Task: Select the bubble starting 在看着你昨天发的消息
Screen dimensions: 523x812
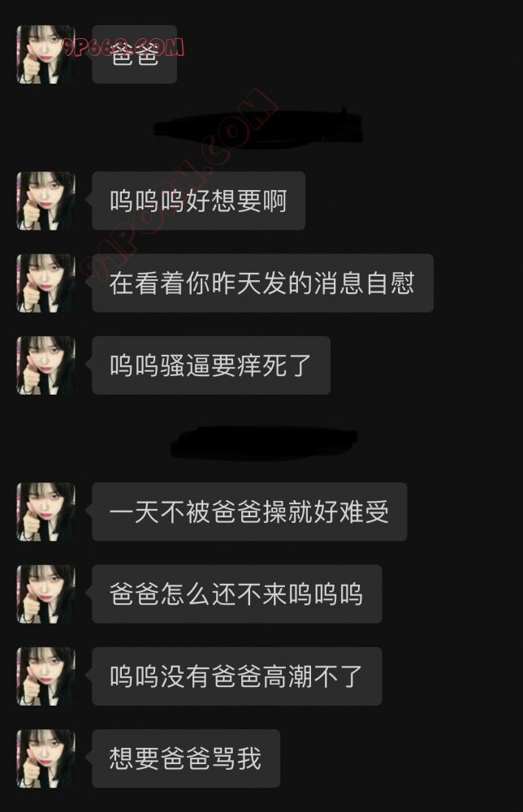Action: [262, 283]
